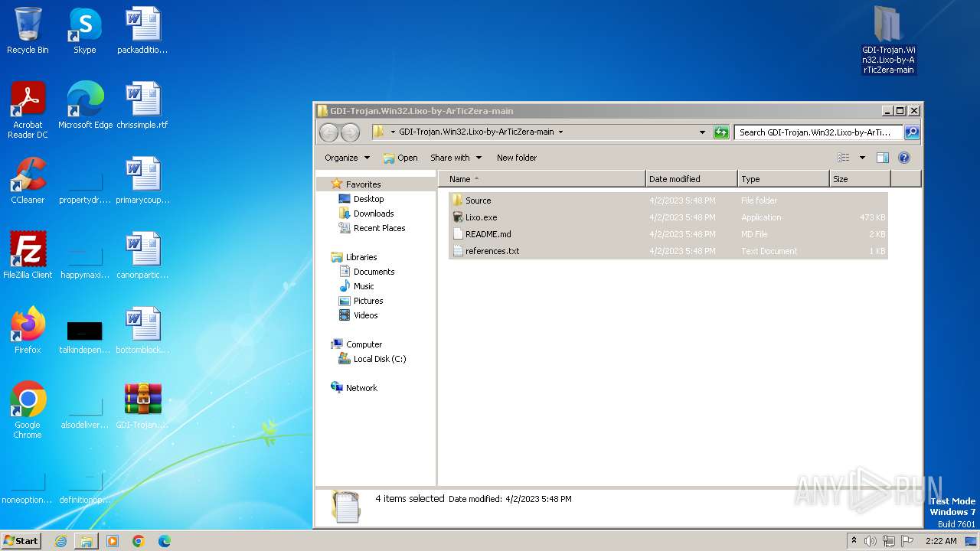
Task: Click the taskbar clock showing 2:22 AM
Action: [x=941, y=541]
